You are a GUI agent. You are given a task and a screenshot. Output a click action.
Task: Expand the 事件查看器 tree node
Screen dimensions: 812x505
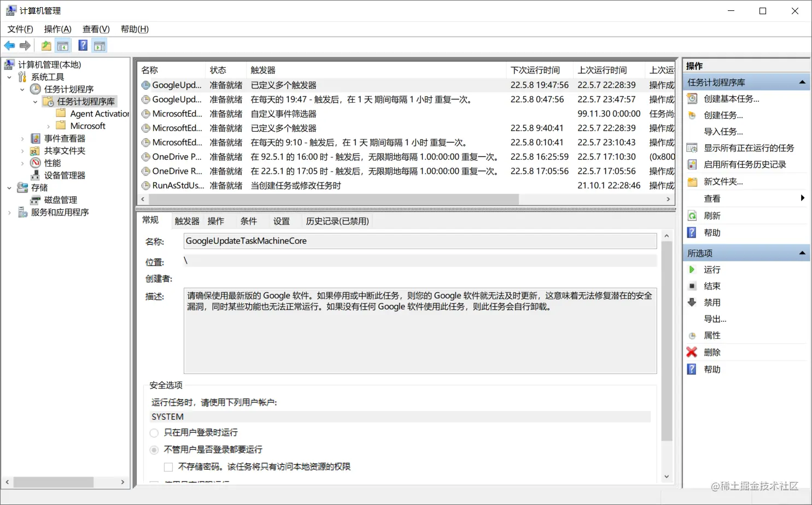pyautogui.click(x=22, y=138)
